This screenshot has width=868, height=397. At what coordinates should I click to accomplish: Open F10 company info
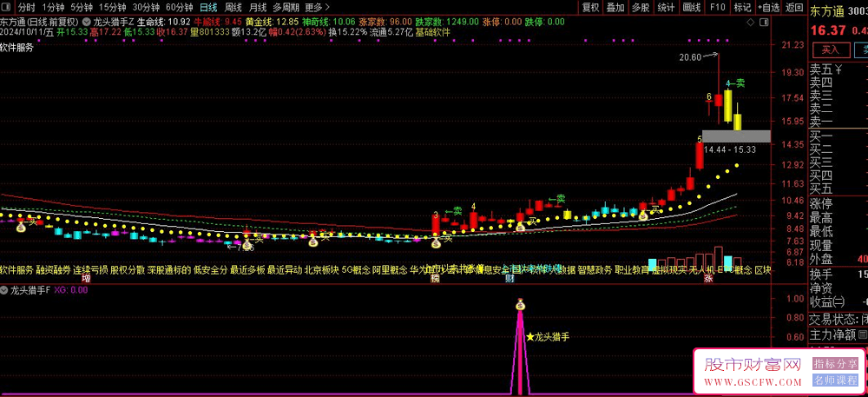(x=718, y=7)
